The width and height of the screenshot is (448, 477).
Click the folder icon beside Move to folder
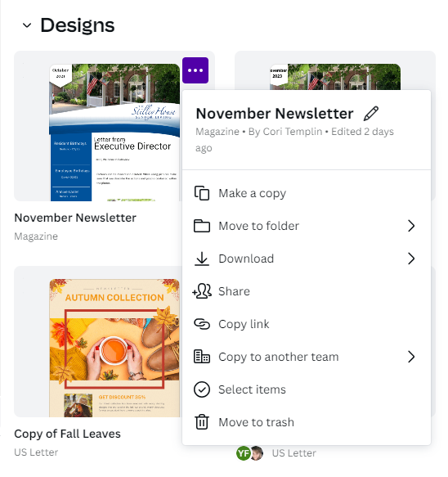coord(202,226)
